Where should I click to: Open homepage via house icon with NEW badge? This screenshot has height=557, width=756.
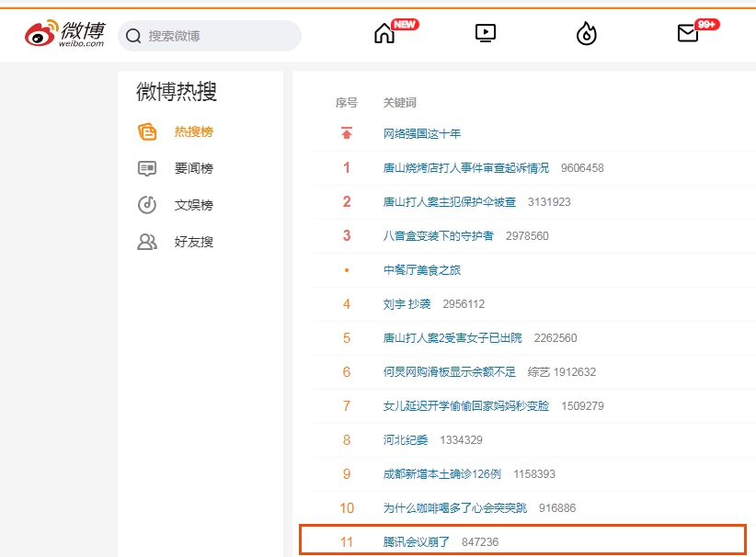[384, 37]
